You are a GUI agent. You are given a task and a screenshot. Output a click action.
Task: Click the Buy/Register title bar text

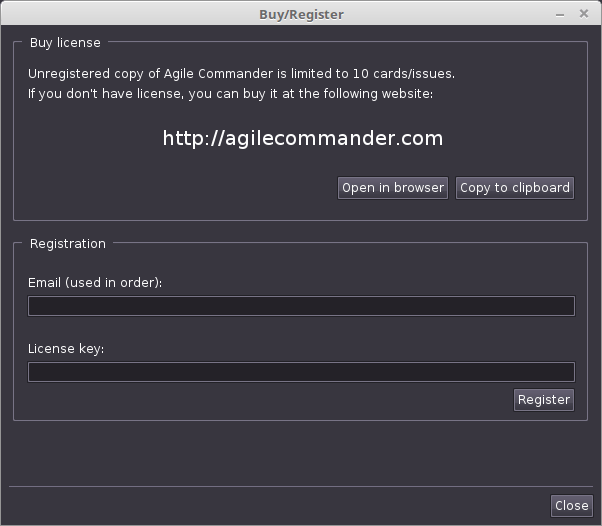(301, 15)
